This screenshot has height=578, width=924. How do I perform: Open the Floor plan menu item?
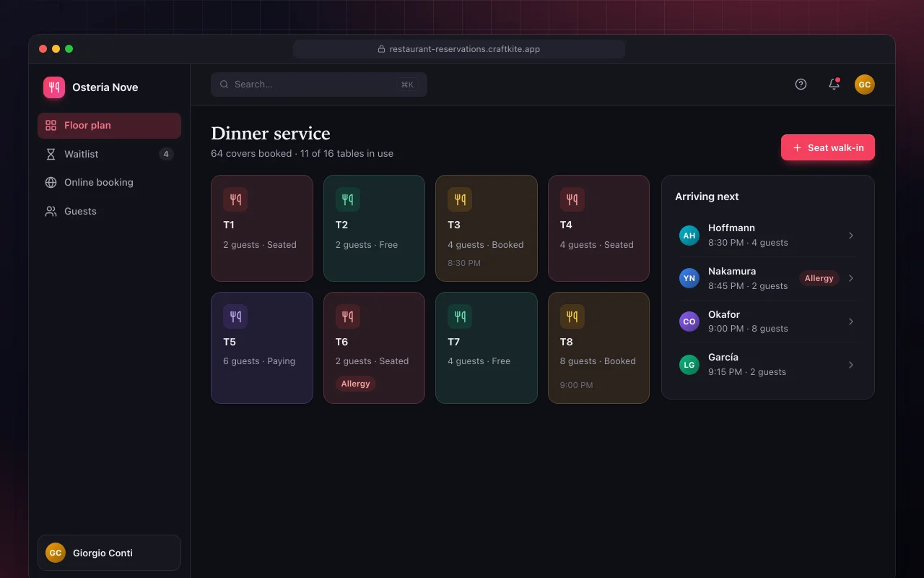pyautogui.click(x=109, y=125)
